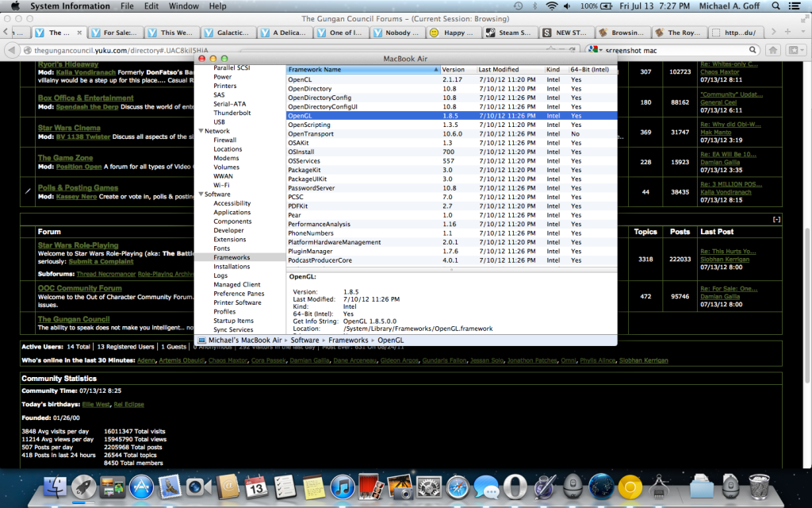
Task: Open Finder from the Dock
Action: tap(55, 488)
